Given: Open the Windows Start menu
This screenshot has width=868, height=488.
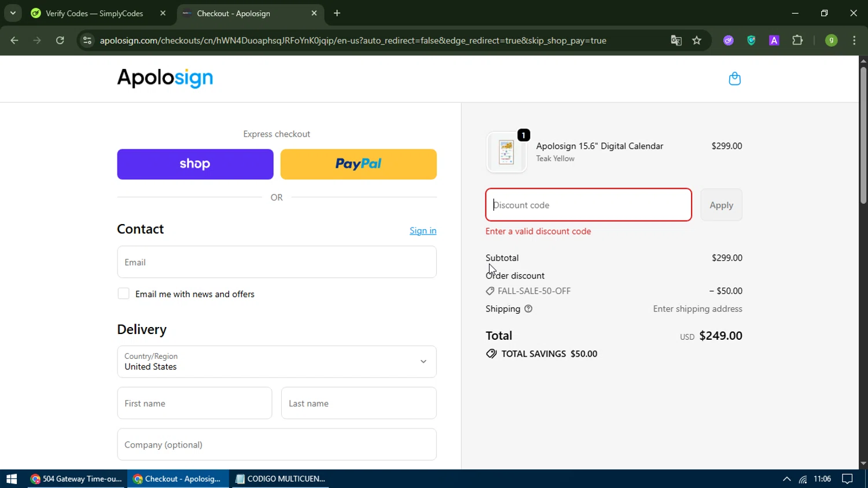Looking at the screenshot, I should click(12, 479).
